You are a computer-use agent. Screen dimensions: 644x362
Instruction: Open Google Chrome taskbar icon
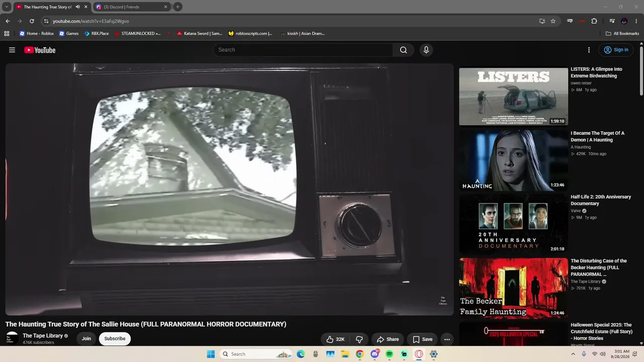(x=360, y=354)
